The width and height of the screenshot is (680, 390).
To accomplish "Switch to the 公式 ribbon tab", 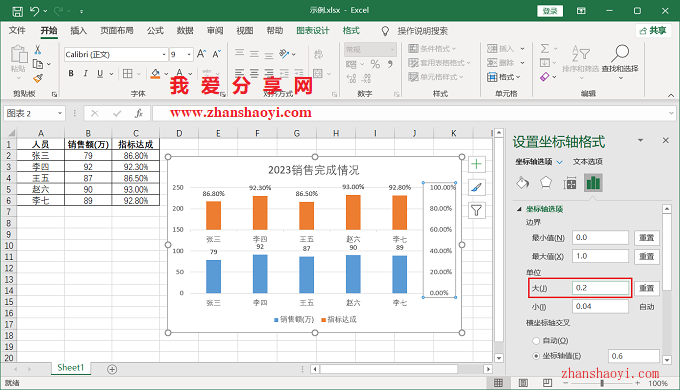I will [155, 30].
